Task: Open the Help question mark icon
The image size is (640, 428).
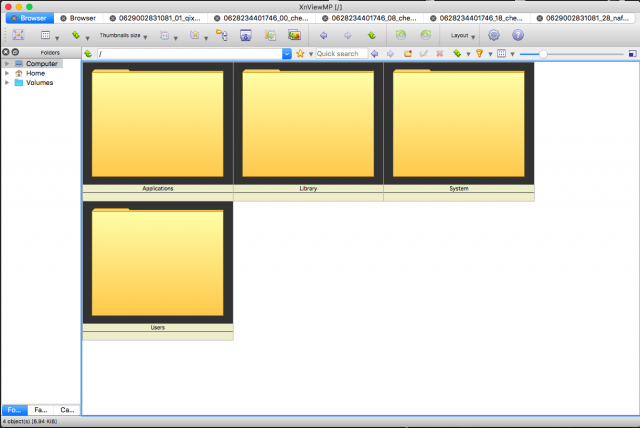Action: click(518, 35)
